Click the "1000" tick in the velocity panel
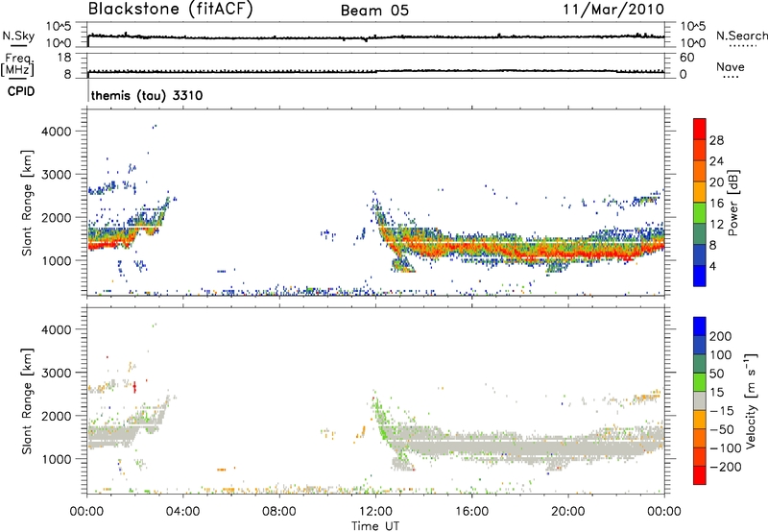 (57, 459)
